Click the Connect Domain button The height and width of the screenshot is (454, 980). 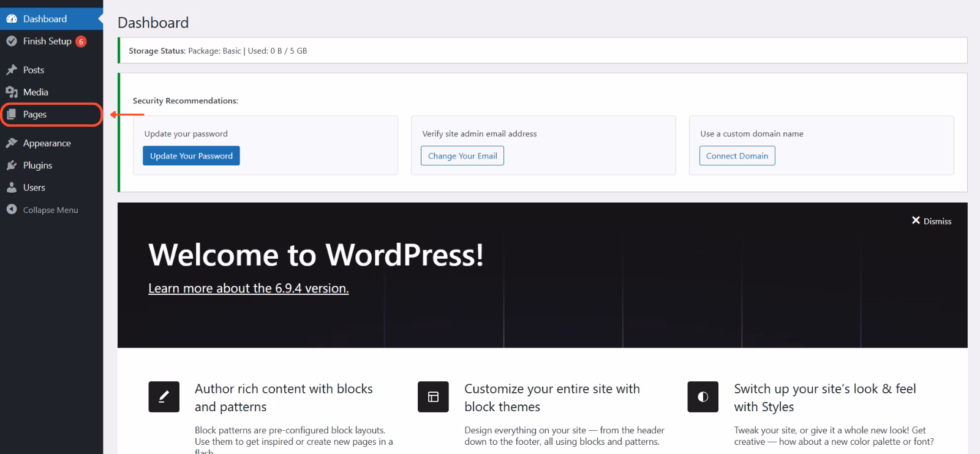pos(737,155)
